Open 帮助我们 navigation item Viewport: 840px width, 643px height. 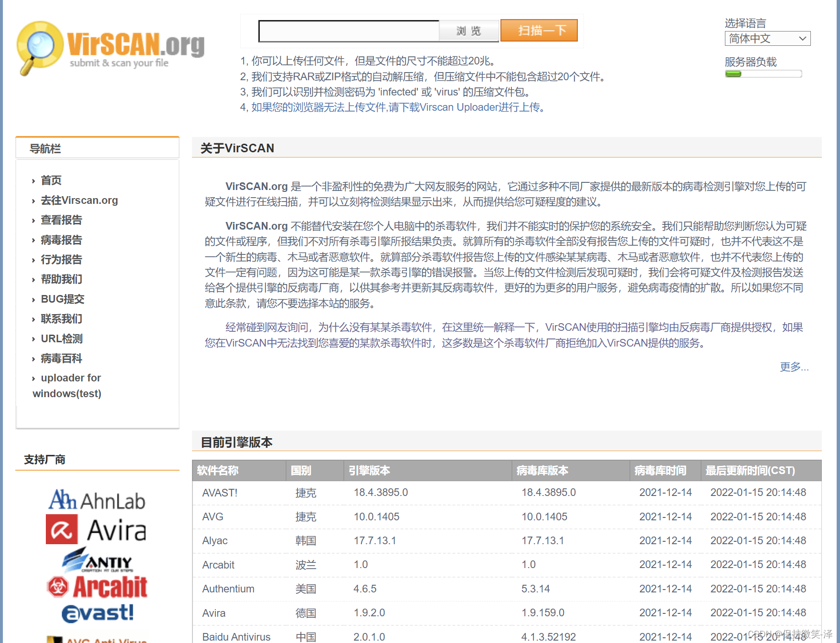pyautogui.click(x=62, y=279)
